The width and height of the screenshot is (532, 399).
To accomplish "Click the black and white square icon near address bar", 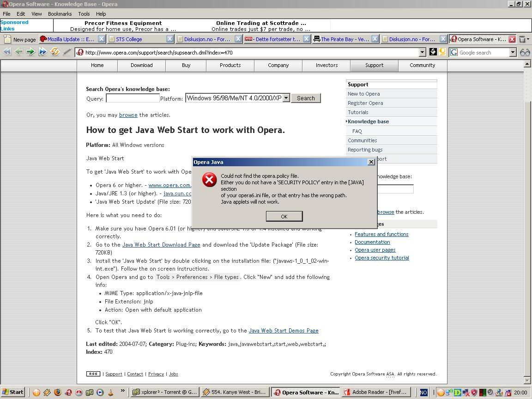I will coord(433,52).
